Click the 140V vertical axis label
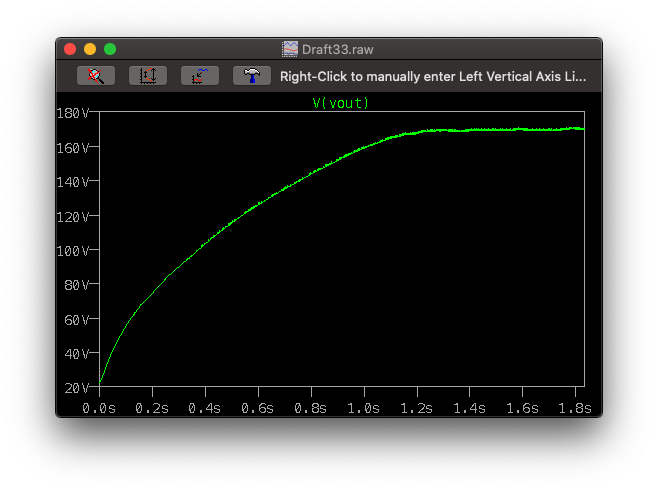The width and height of the screenshot is (658, 491). pyautogui.click(x=73, y=182)
